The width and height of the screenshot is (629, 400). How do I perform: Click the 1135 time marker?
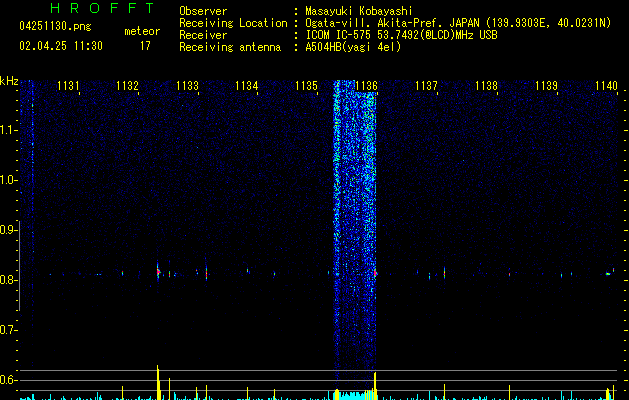click(x=306, y=85)
